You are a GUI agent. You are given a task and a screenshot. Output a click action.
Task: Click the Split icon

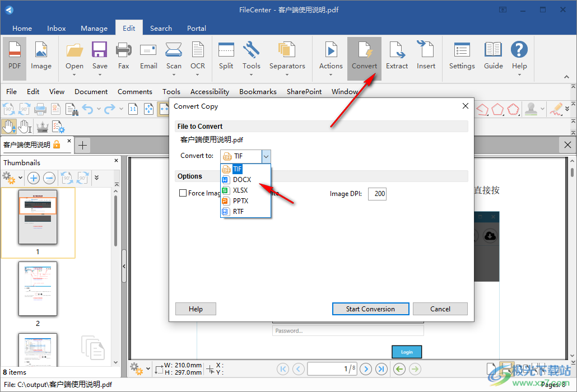226,50
